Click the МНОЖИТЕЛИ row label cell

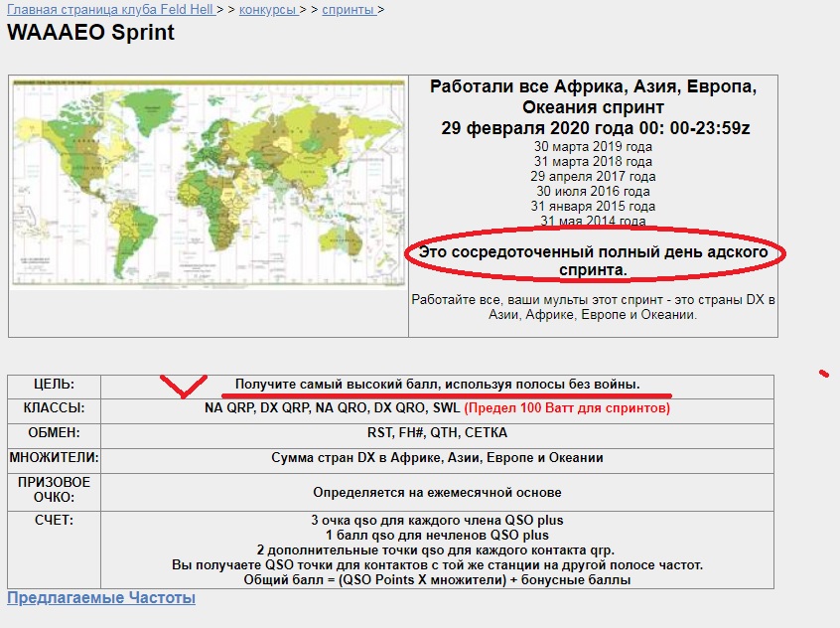click(x=54, y=458)
